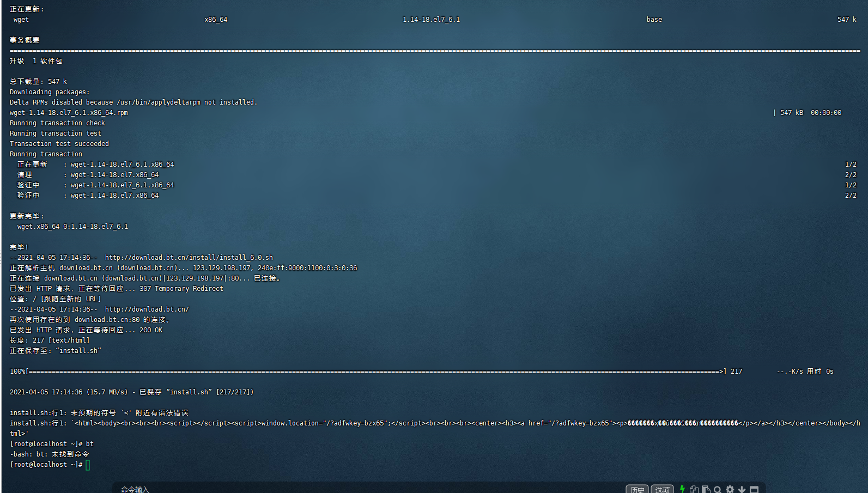Click the line 'Transaction test succeeded'
The image size is (868, 493).
pos(59,144)
